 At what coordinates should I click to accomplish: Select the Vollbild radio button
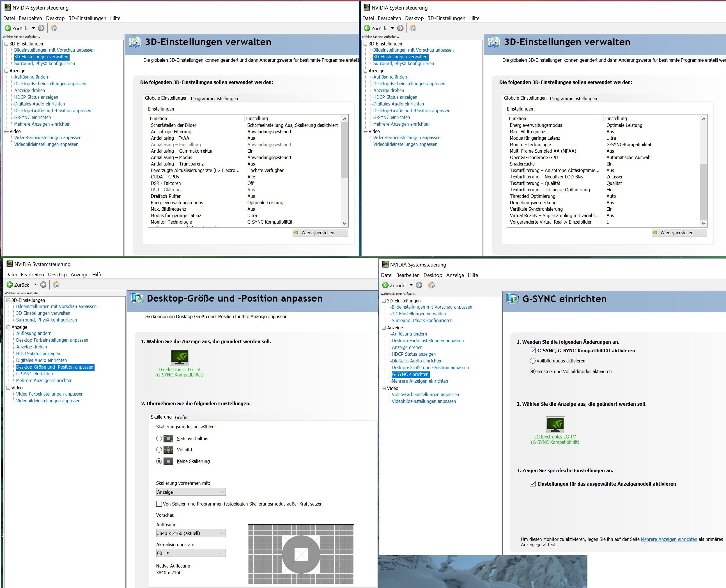point(159,450)
